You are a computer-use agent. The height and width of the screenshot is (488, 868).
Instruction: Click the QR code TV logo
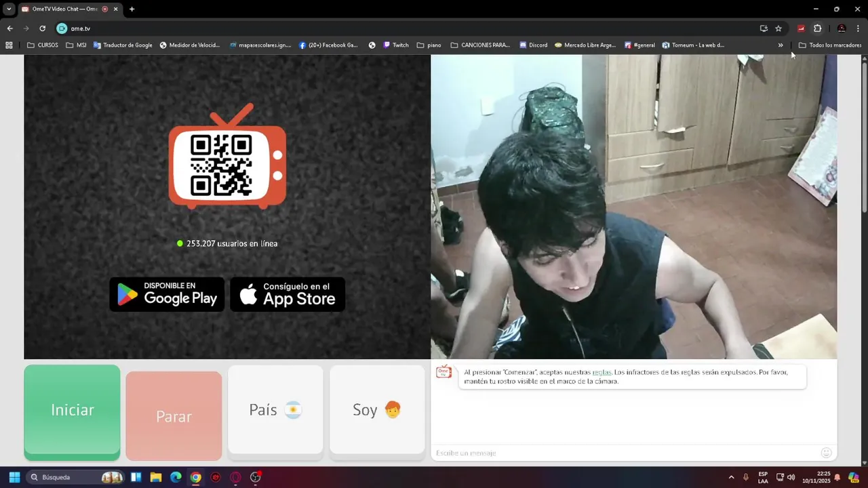227,156
